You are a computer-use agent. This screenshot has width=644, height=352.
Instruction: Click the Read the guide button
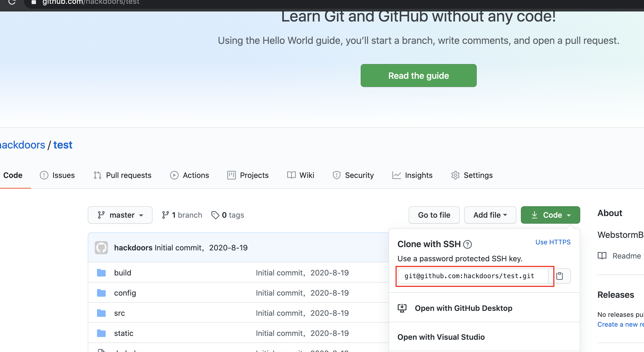[x=418, y=75]
